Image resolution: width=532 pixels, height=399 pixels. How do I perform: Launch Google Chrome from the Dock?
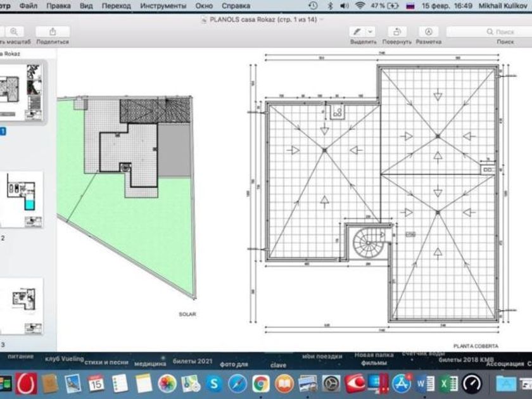tap(261, 384)
